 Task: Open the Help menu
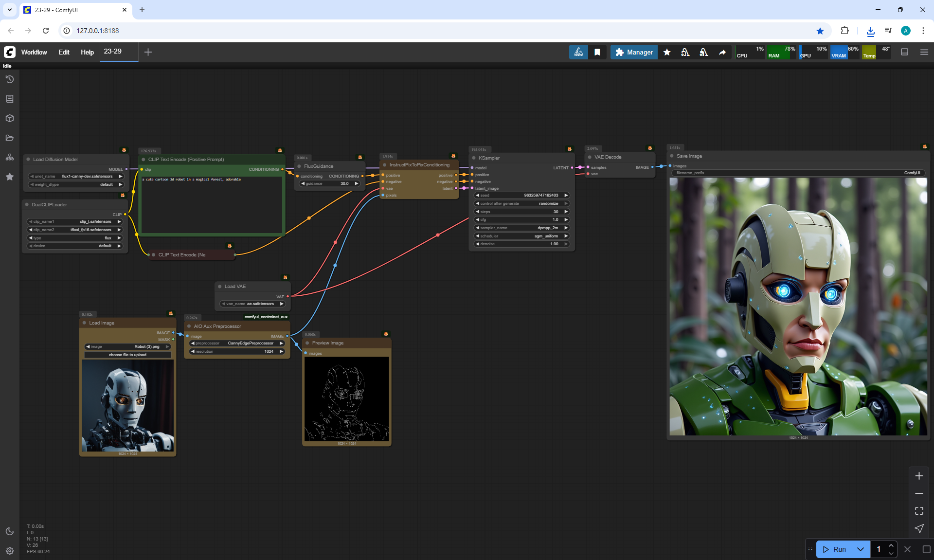click(x=87, y=52)
